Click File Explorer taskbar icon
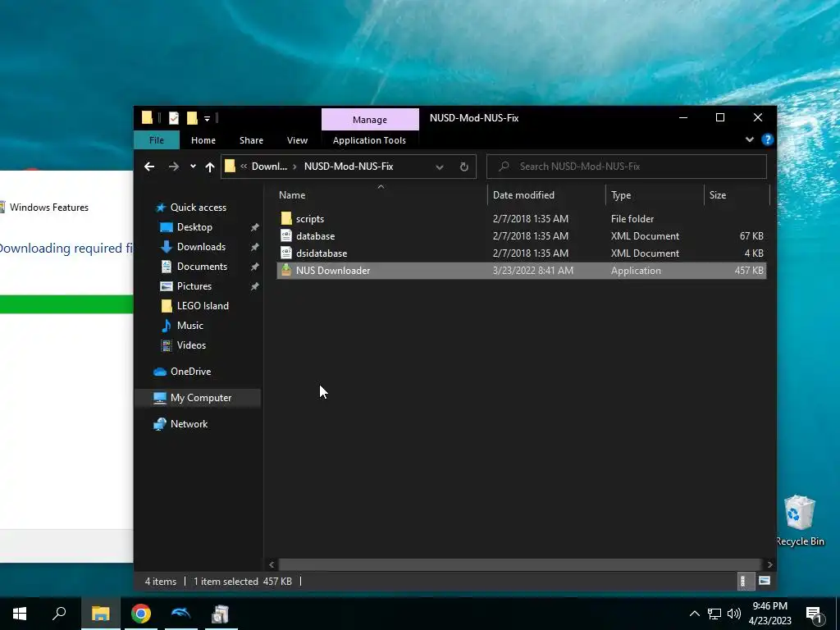Image resolution: width=840 pixels, height=630 pixels. pyautogui.click(x=100, y=614)
